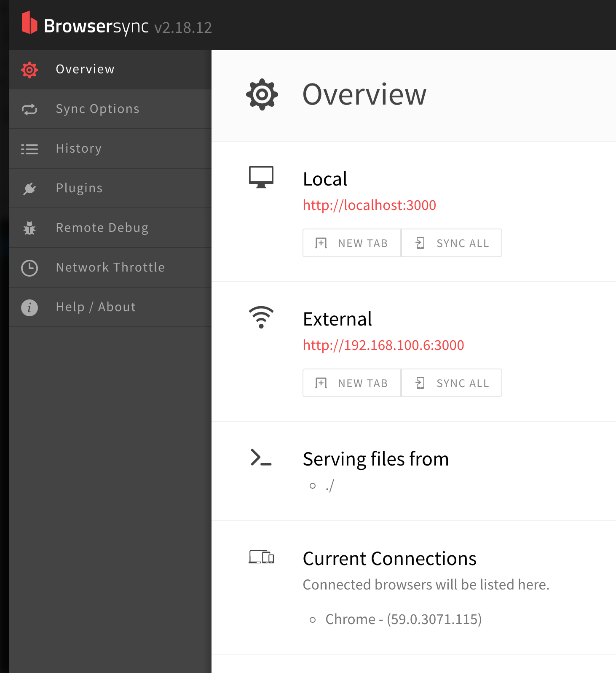Click the Plugins plug icon

pos(29,188)
